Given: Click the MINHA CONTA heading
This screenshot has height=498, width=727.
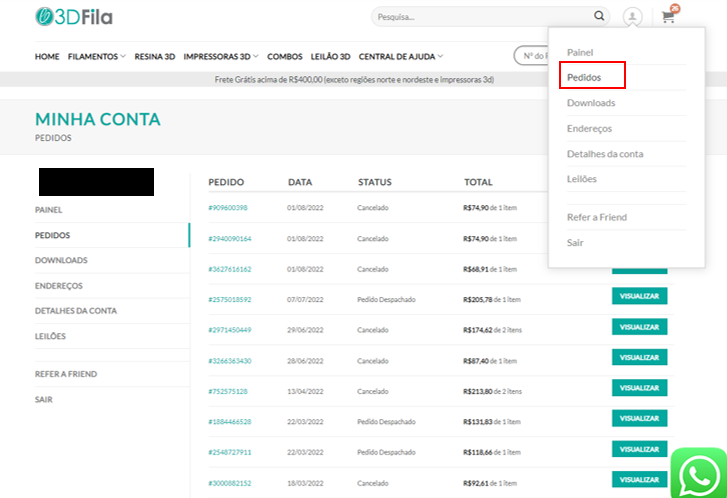Looking at the screenshot, I should pyautogui.click(x=98, y=120).
